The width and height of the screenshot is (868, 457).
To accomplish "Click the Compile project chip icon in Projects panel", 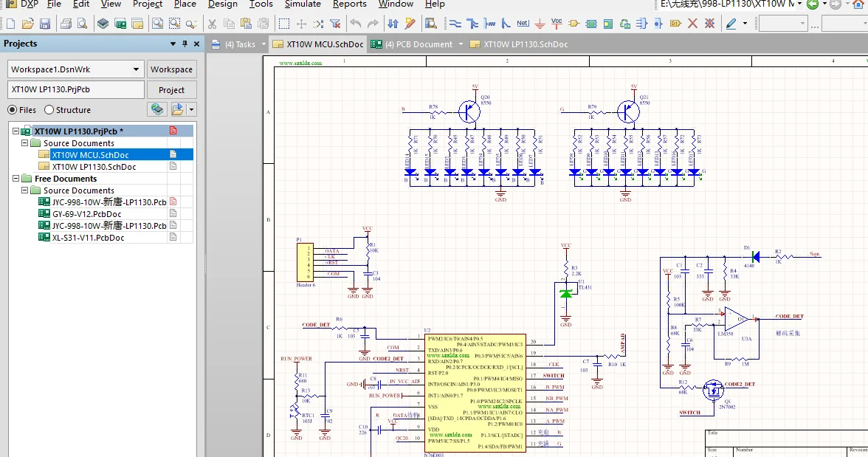I will [x=157, y=109].
